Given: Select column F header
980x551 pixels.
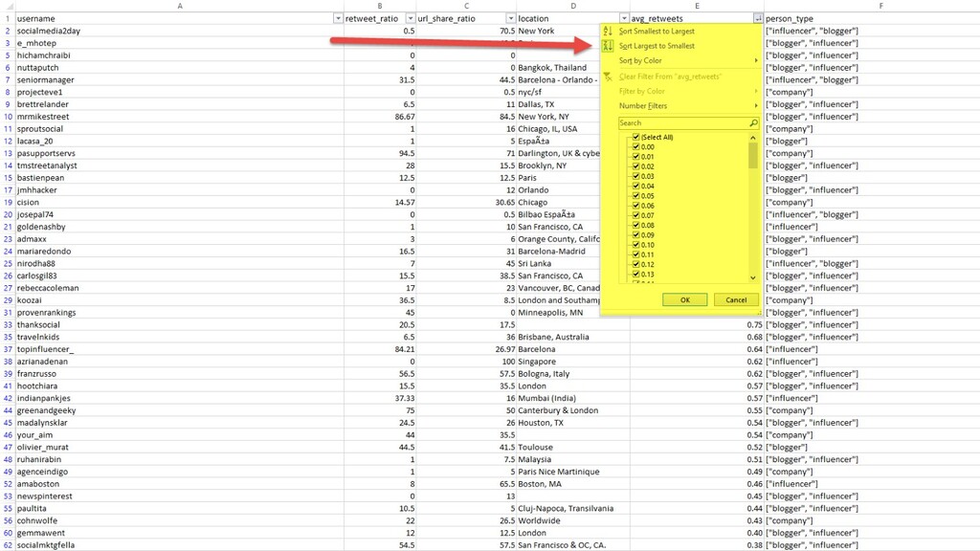Looking at the screenshot, I should [x=880, y=6].
